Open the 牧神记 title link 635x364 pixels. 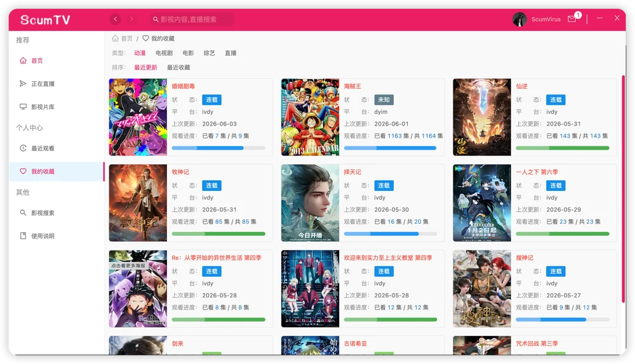click(180, 172)
